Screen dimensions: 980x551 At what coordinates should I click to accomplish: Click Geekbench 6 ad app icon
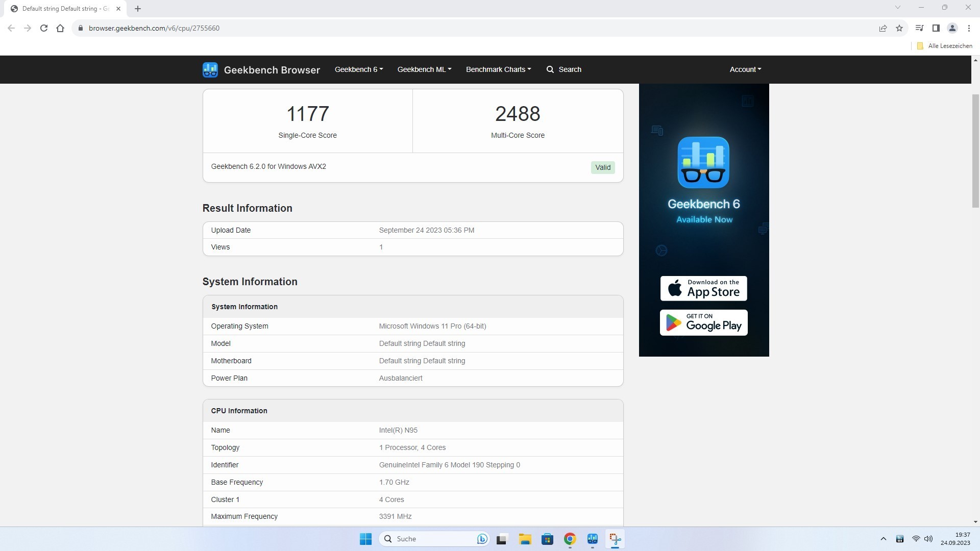click(703, 162)
